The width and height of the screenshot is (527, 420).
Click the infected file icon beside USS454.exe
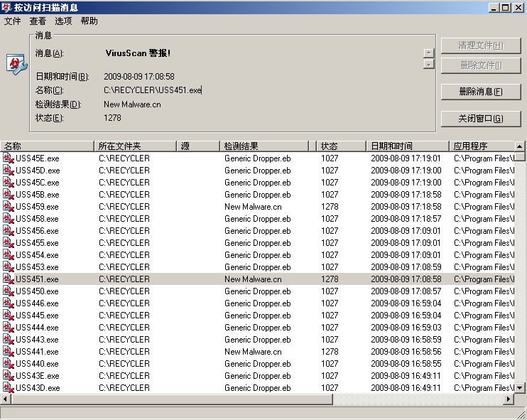(x=8, y=255)
